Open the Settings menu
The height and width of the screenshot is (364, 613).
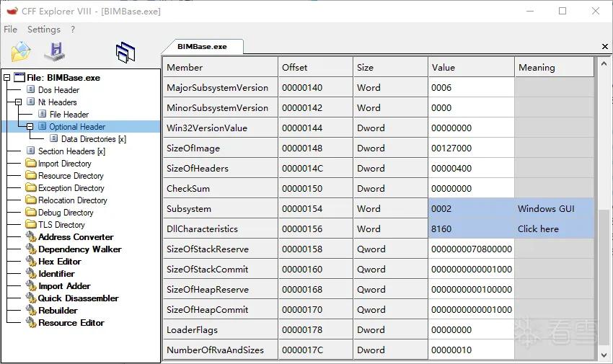(44, 30)
